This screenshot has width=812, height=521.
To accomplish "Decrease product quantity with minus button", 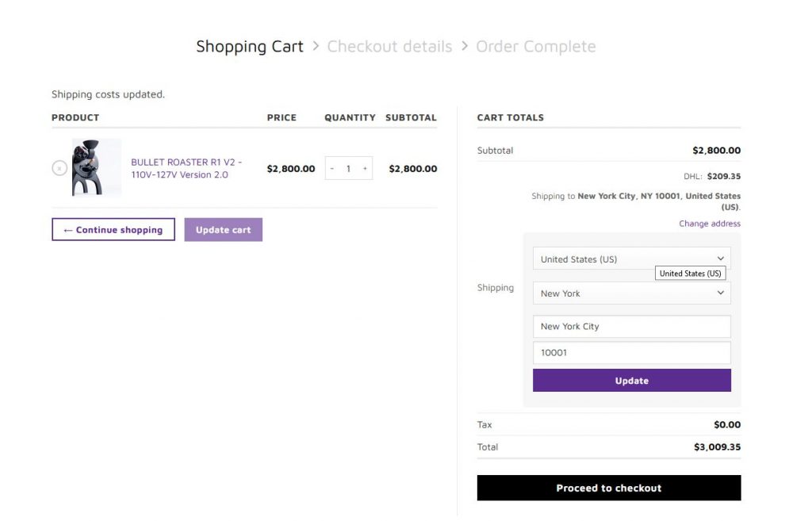I will [x=332, y=169].
